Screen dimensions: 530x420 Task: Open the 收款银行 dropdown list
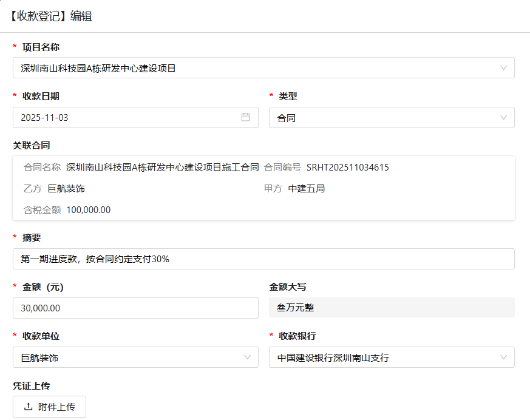[503, 357]
